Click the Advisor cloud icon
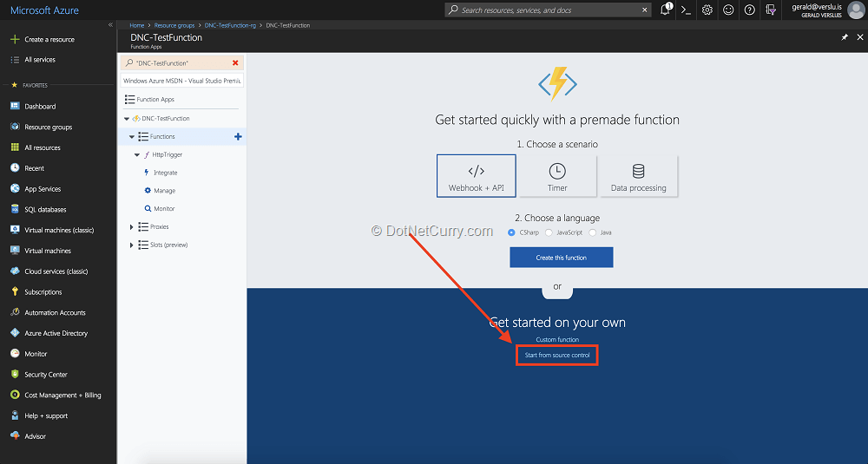The width and height of the screenshot is (868, 464). [x=15, y=435]
